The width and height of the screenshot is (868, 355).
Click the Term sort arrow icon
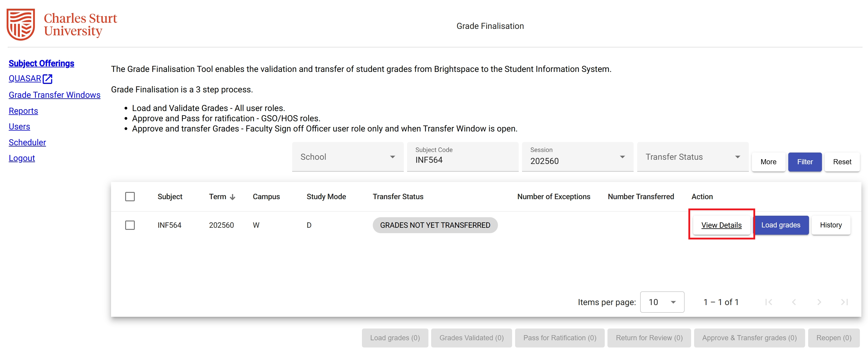pos(233,197)
